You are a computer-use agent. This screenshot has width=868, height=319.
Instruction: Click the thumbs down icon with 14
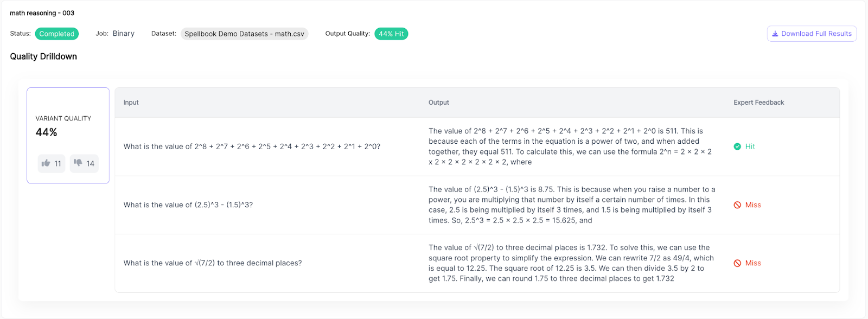pos(78,163)
